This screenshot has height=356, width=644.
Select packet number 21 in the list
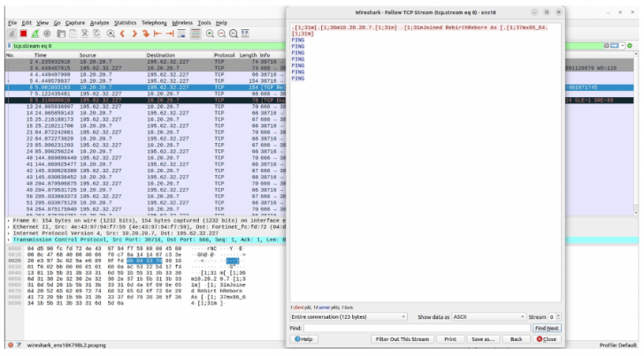145,133
